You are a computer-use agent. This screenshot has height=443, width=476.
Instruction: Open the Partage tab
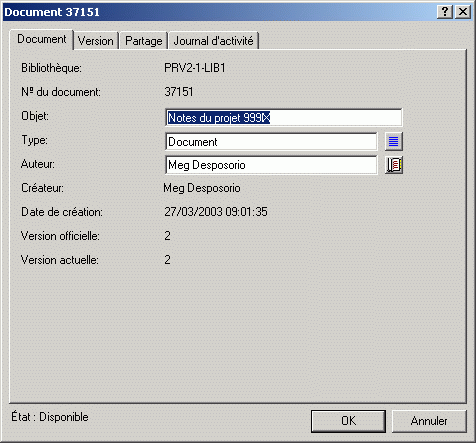click(x=144, y=41)
